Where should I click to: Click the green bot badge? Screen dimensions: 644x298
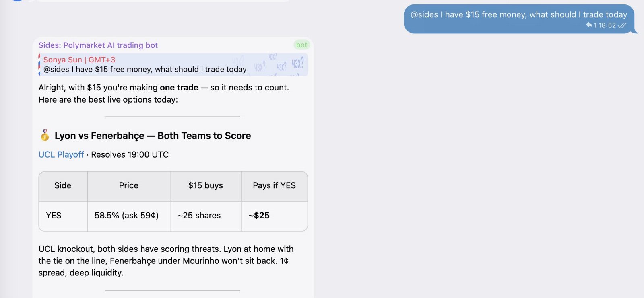click(x=301, y=45)
